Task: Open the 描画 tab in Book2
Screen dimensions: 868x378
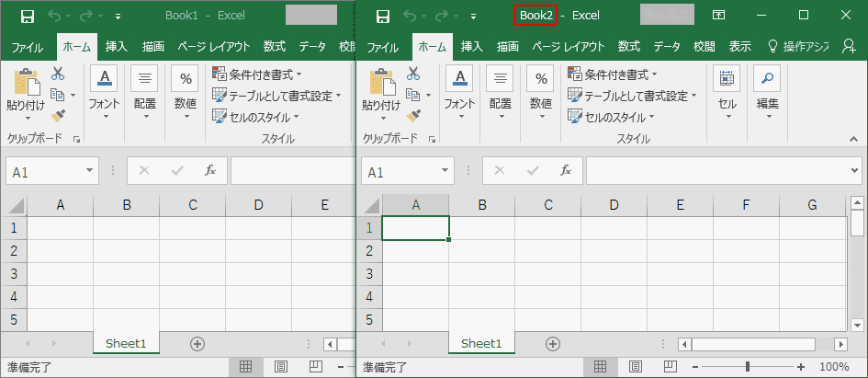Action: tap(508, 47)
